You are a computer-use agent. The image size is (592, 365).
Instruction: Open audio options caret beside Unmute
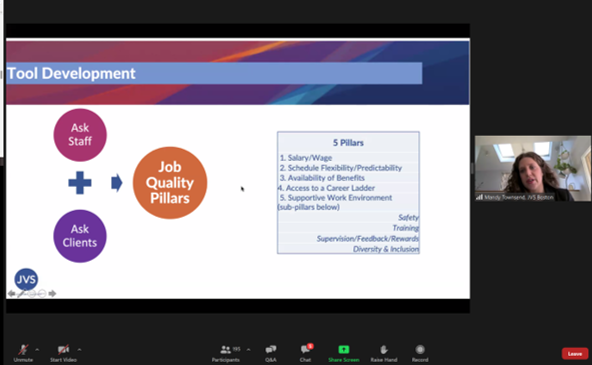click(37, 350)
